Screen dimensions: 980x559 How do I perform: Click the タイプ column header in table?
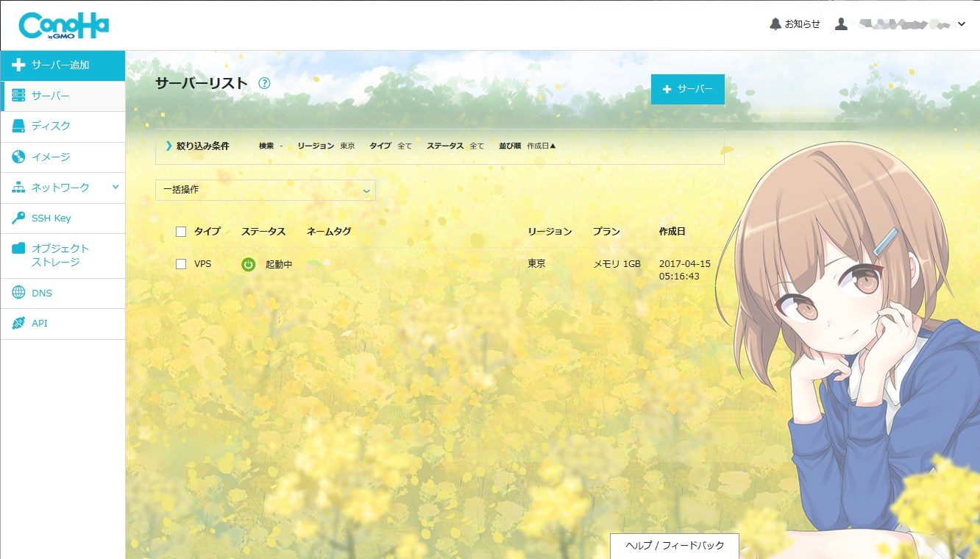pyautogui.click(x=207, y=232)
